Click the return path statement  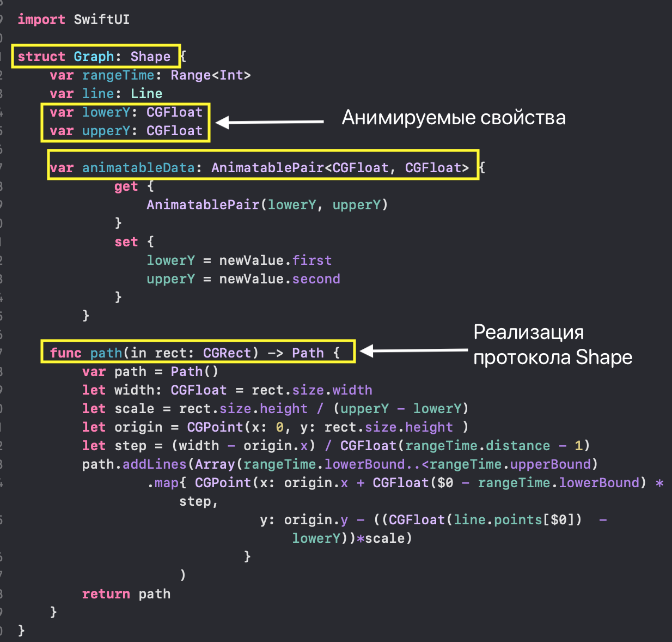click(x=126, y=593)
